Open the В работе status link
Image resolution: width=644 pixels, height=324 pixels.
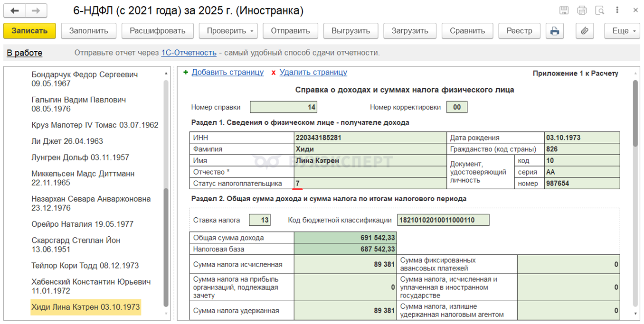24,53
